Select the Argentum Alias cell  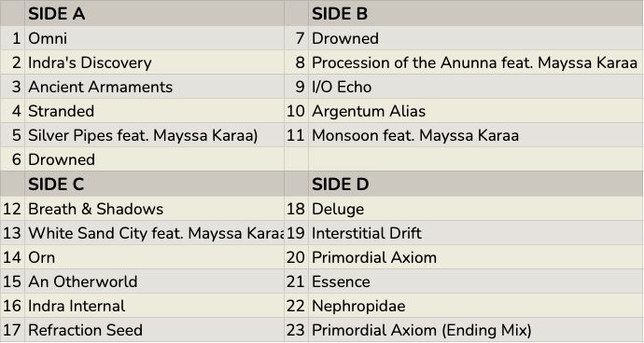(475, 111)
